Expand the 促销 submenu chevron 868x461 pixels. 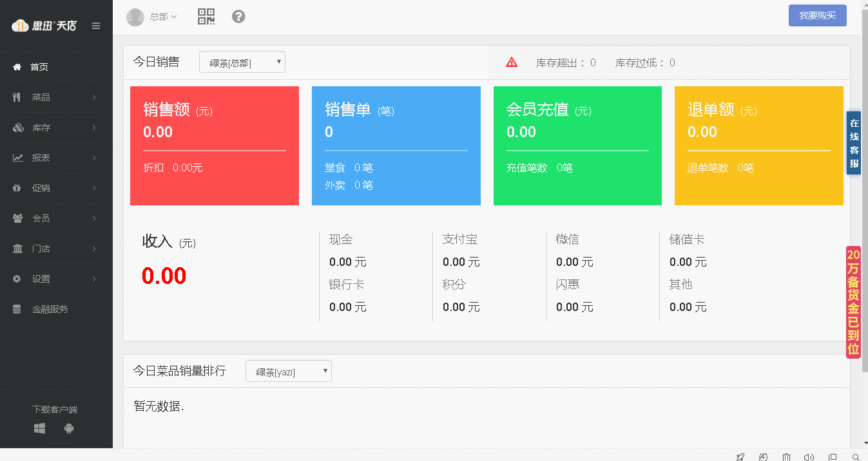click(94, 188)
